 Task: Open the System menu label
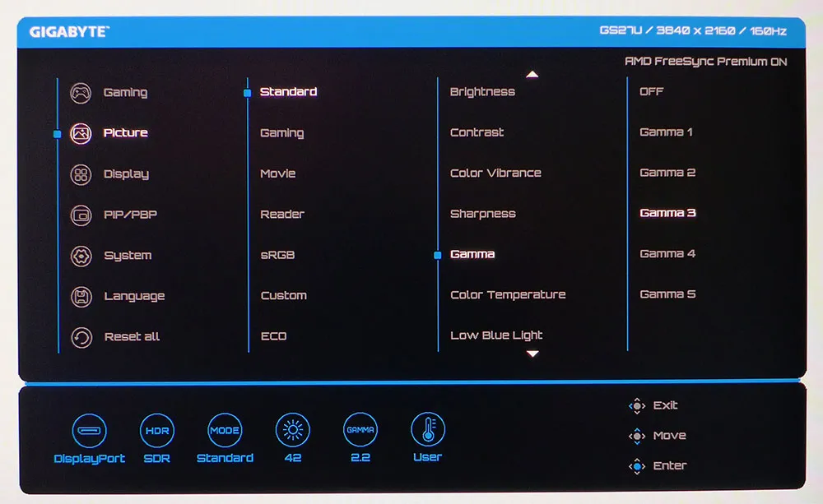(x=128, y=256)
